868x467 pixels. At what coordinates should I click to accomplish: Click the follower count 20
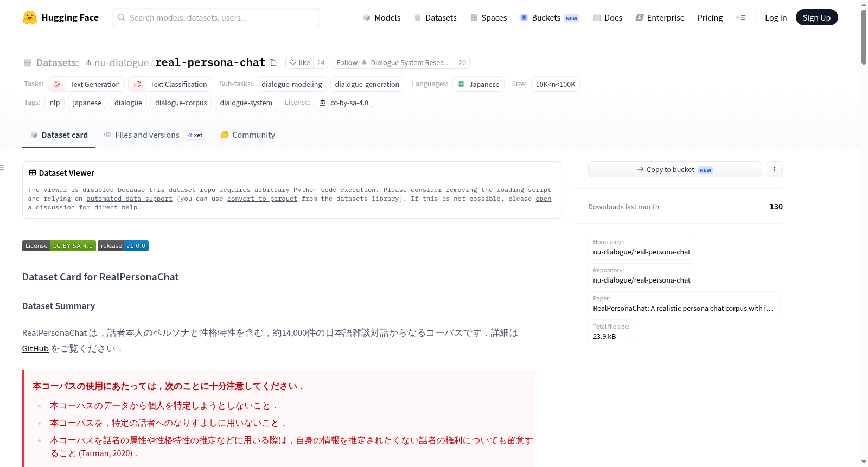point(462,62)
